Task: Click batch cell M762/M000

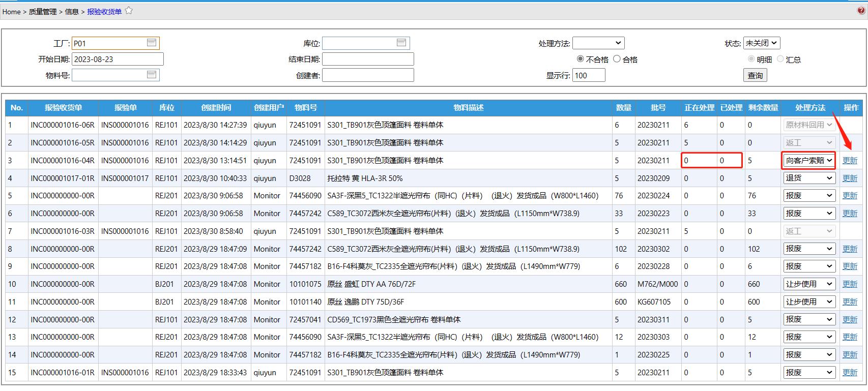Action: tap(658, 284)
